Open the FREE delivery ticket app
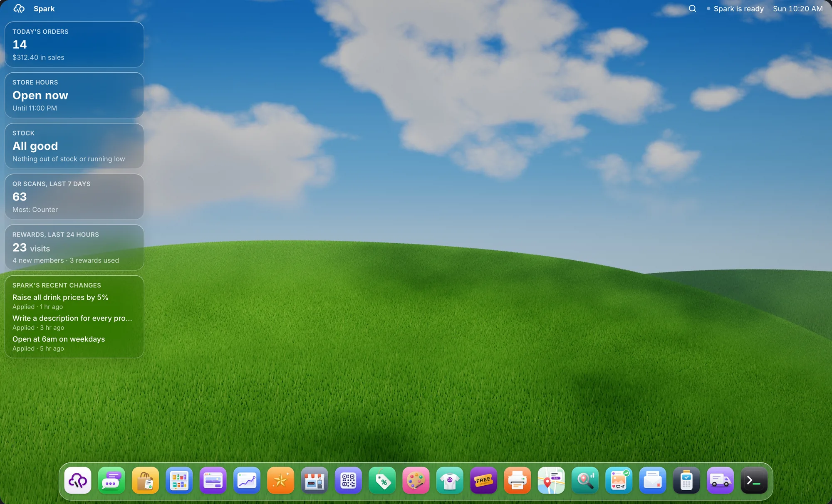Screen dimensions: 832x504 (x=483, y=480)
